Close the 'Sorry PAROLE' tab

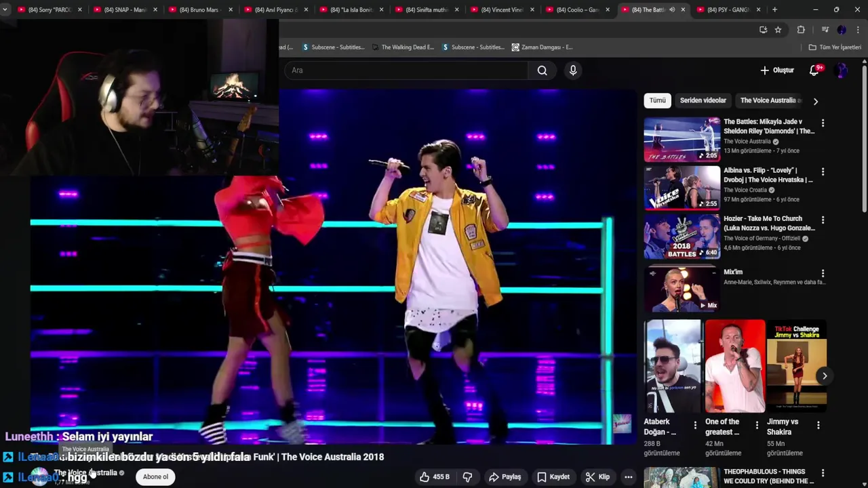[80, 9]
